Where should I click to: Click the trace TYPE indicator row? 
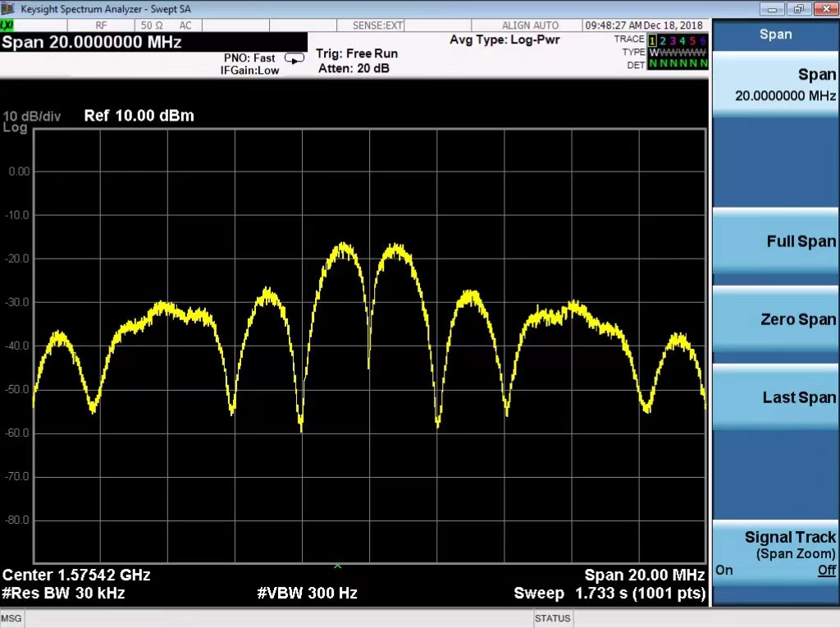677,53
